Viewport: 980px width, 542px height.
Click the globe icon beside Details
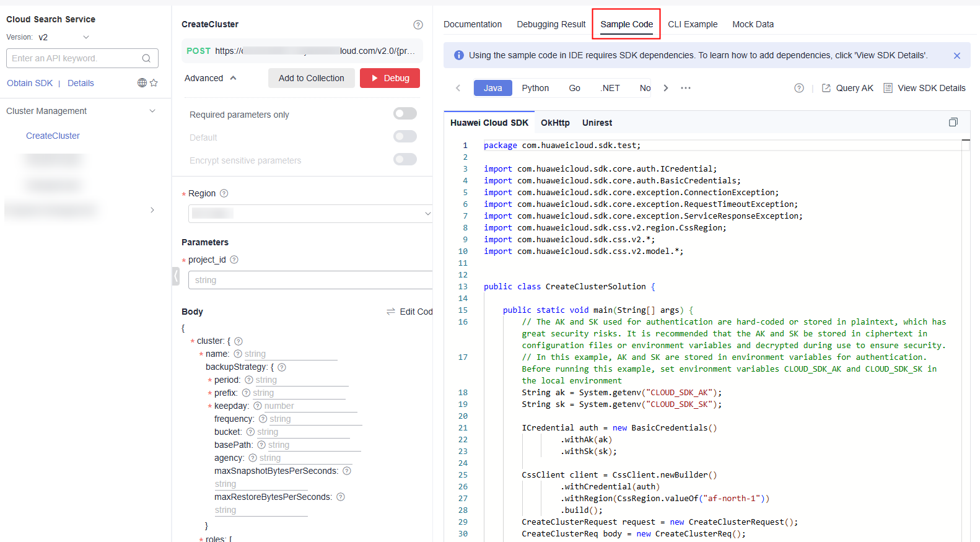pos(142,83)
